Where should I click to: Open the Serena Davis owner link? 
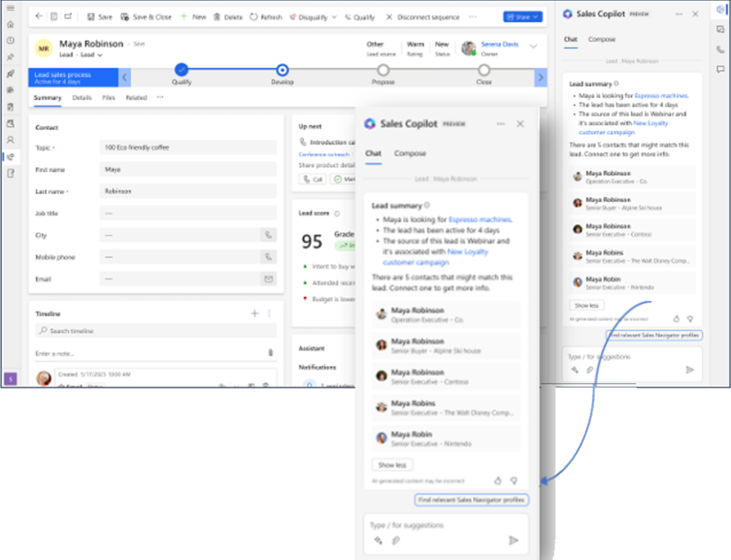tap(499, 44)
